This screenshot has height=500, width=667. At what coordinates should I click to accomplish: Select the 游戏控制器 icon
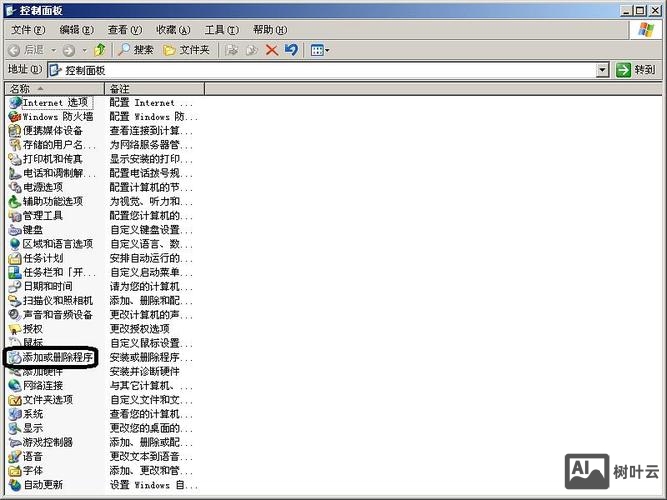pyautogui.click(x=15, y=443)
